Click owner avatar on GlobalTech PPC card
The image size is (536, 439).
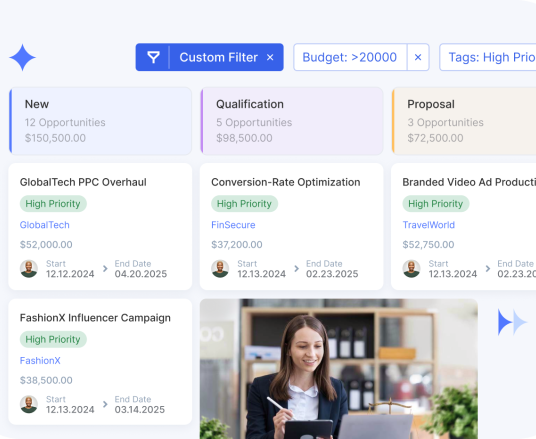coord(29,269)
